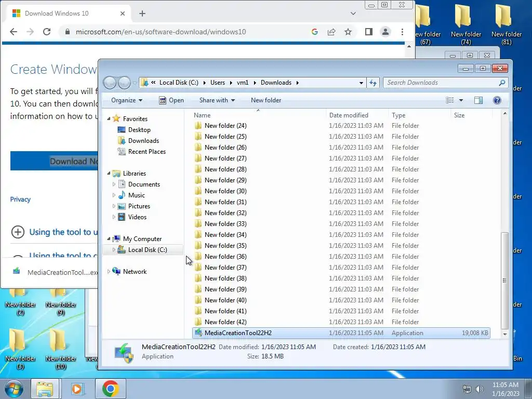
Task: Sort by Type column header
Action: 420,115
